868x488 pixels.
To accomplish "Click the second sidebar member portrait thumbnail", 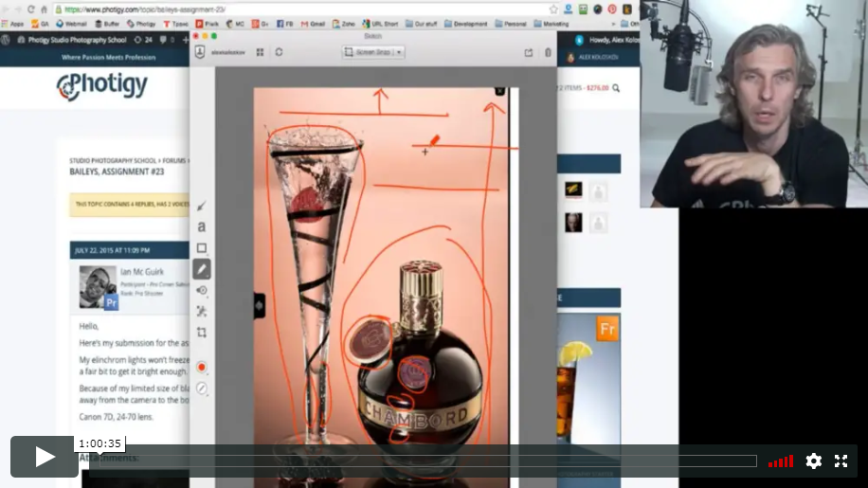I will click(573, 223).
